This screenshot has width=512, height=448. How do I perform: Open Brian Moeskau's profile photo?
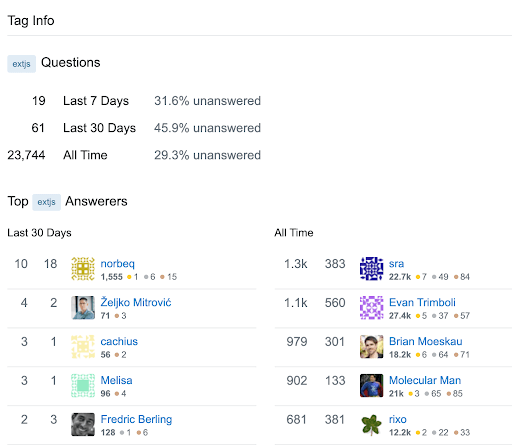372,347
